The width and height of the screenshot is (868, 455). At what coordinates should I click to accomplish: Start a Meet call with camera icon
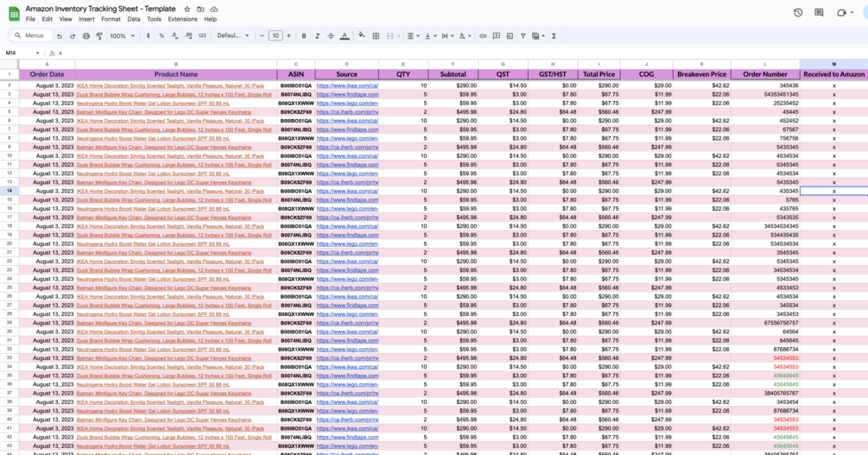(x=841, y=12)
